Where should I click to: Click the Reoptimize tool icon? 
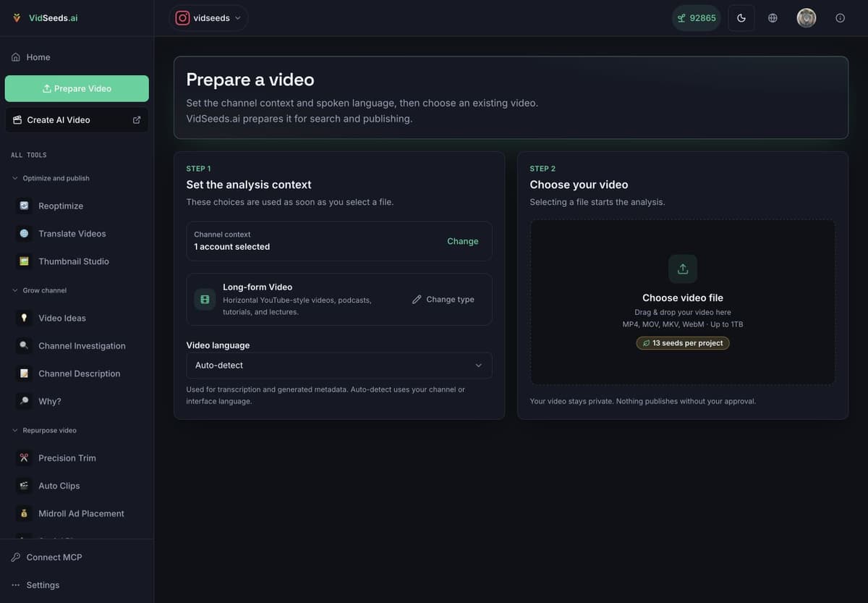click(24, 206)
